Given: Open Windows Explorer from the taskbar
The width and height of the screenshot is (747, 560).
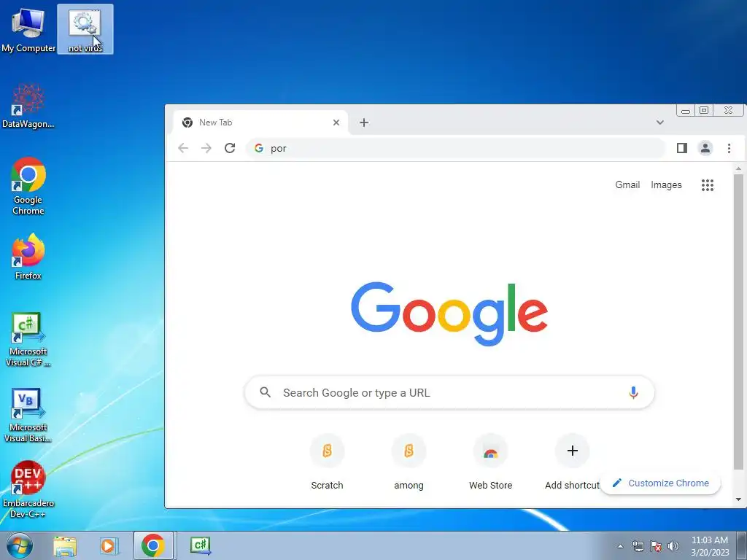Looking at the screenshot, I should pyautogui.click(x=65, y=545).
